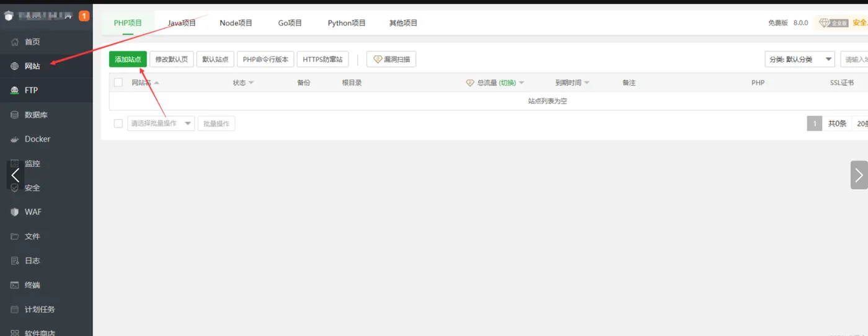Click the HTTPS防窜站 button

click(322, 60)
